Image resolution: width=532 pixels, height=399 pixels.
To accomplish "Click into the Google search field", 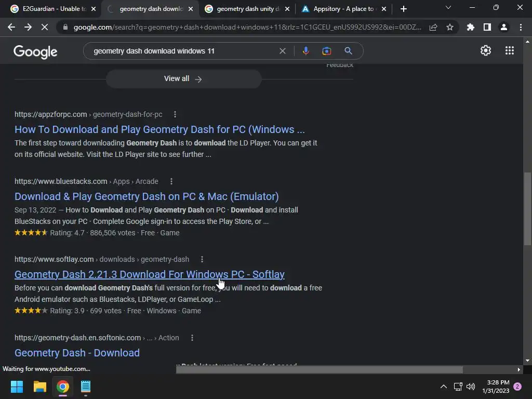I will tap(183, 51).
